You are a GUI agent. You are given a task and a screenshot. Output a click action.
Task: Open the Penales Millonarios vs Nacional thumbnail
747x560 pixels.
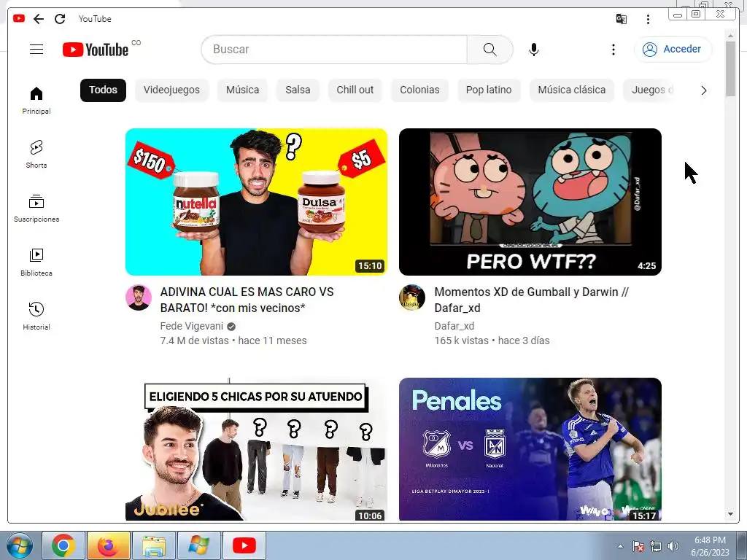click(530, 449)
